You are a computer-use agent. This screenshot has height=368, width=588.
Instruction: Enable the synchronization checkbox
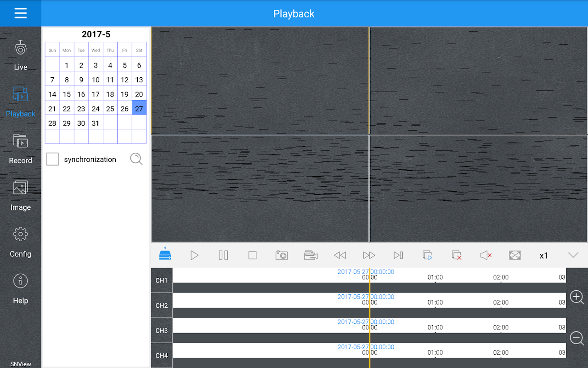click(52, 159)
